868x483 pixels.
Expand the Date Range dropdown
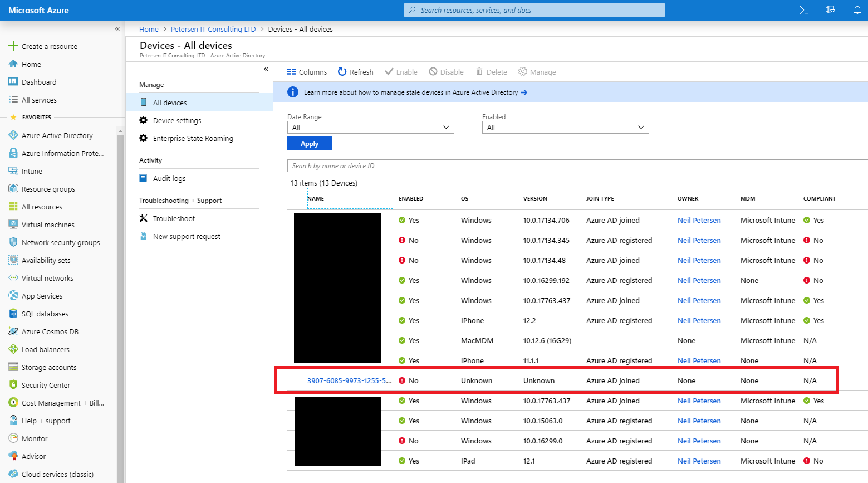371,127
